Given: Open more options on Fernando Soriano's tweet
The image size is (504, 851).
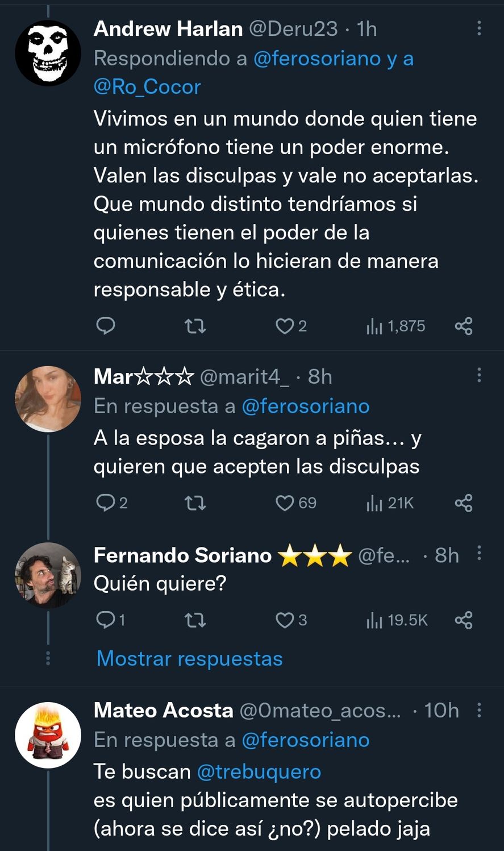Looking at the screenshot, I should pos(479,553).
